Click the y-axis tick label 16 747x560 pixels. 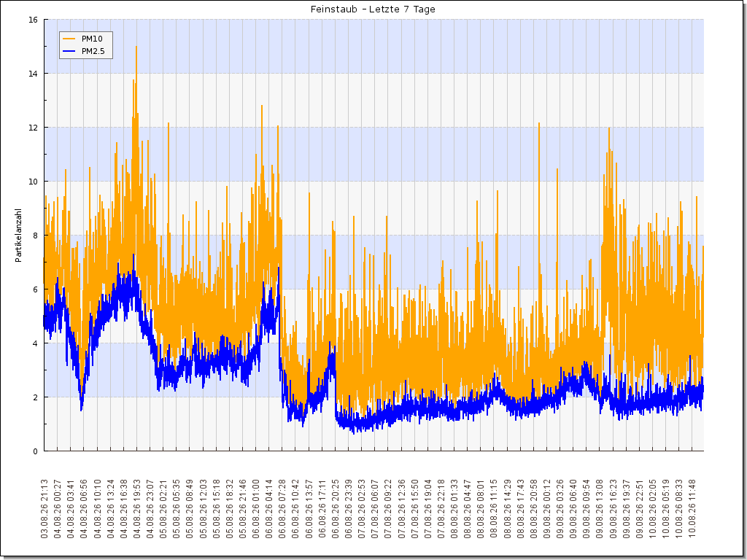tap(34, 20)
